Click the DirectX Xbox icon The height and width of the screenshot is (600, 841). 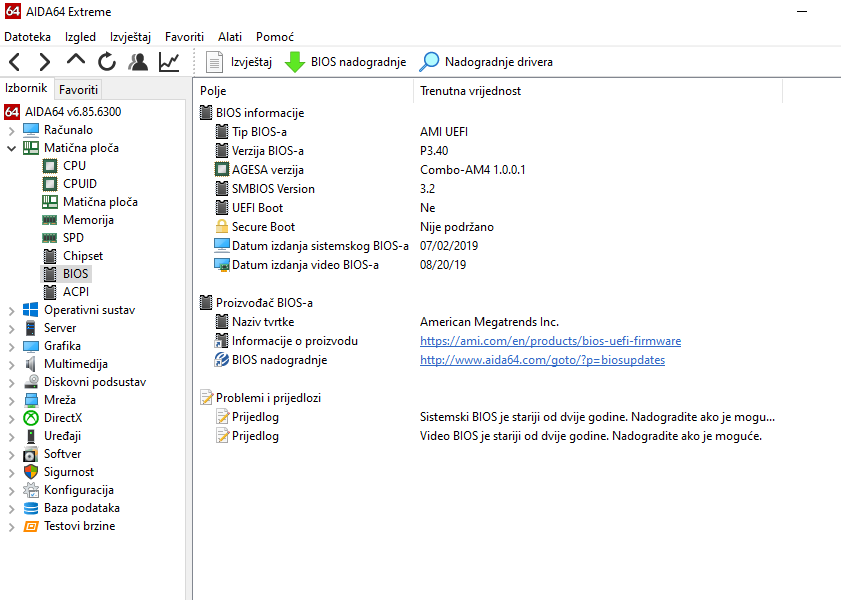click(x=31, y=418)
